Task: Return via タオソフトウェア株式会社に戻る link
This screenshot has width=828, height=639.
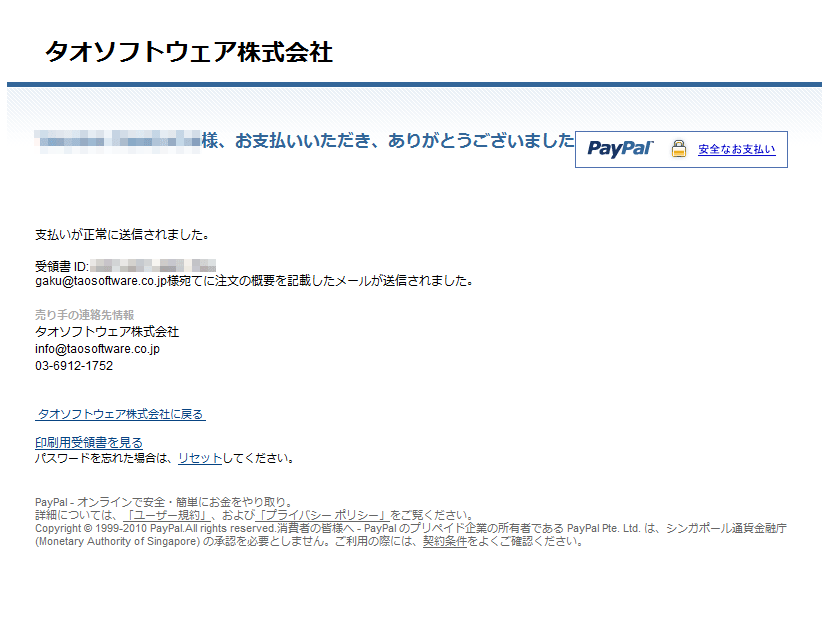Action: pyautogui.click(x=120, y=415)
